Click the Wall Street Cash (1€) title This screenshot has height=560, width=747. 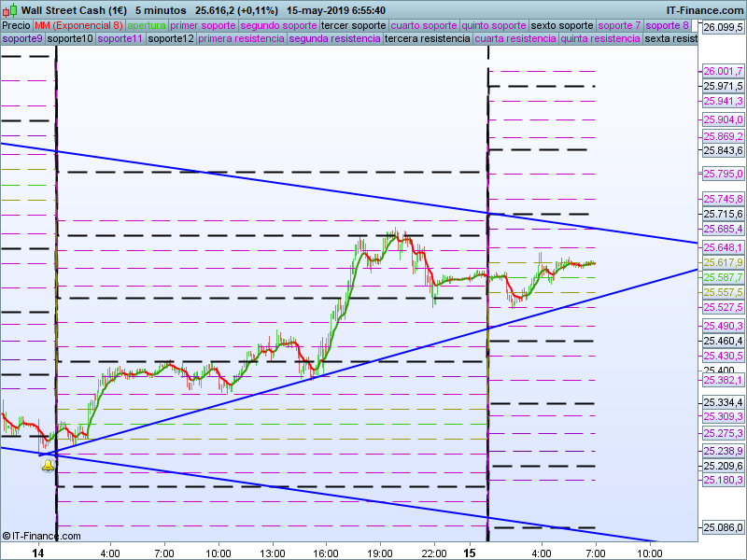tap(74, 10)
